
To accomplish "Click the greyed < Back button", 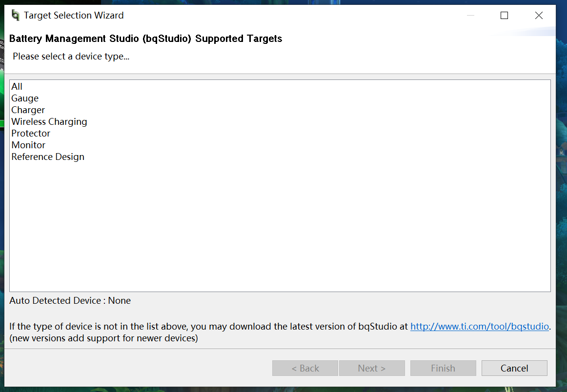I will coord(305,368).
